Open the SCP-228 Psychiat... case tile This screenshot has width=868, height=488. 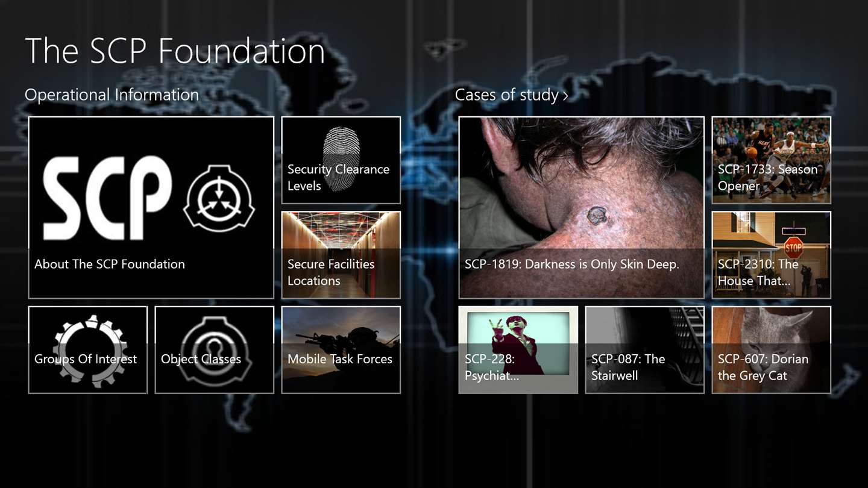pos(518,350)
